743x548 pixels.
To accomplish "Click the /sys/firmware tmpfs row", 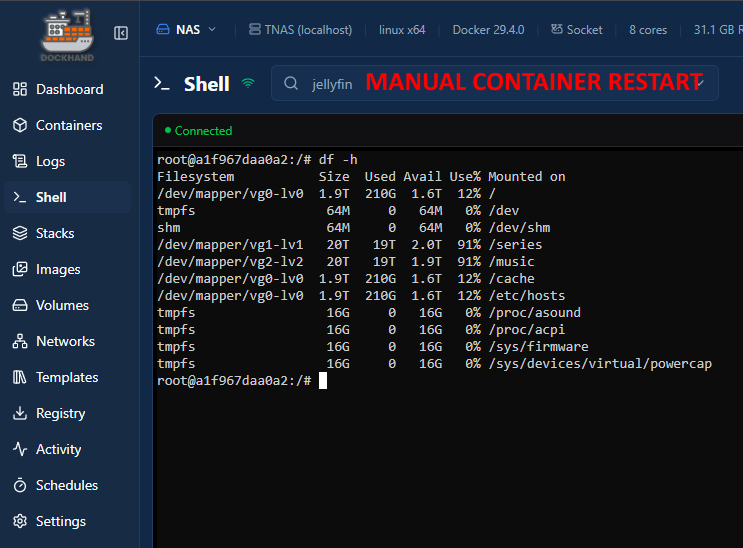I will click(372, 347).
